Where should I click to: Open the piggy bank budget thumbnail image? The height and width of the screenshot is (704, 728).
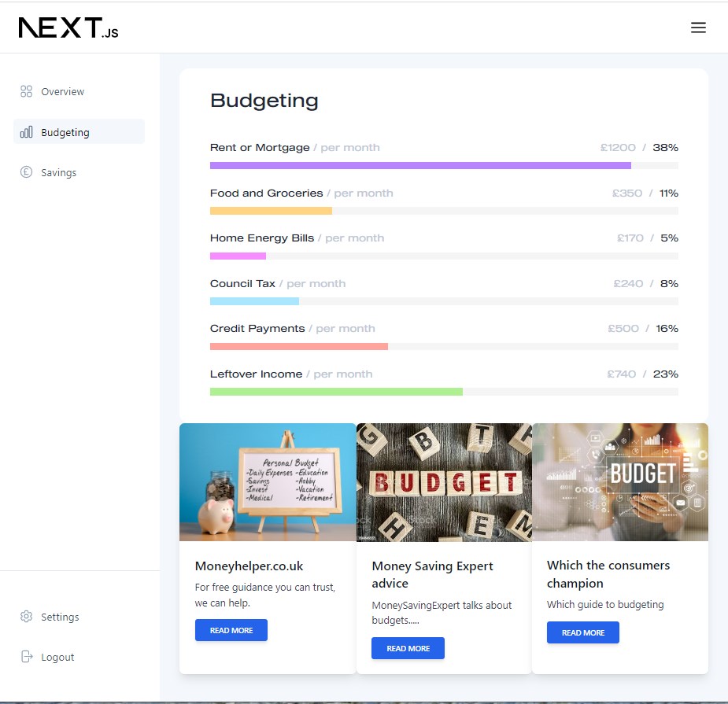click(x=268, y=481)
